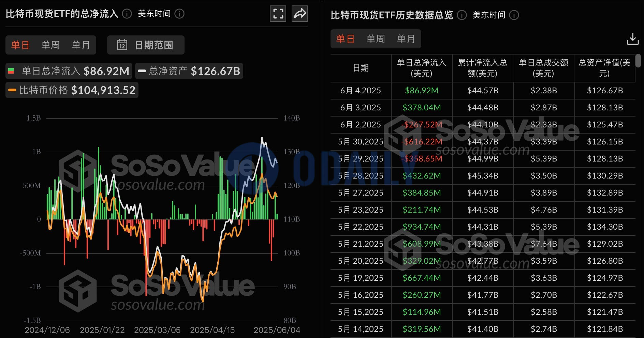Image resolution: width=644 pixels, height=338 pixels.
Task: Open info icon beside left 美东时间
Action: (x=179, y=14)
